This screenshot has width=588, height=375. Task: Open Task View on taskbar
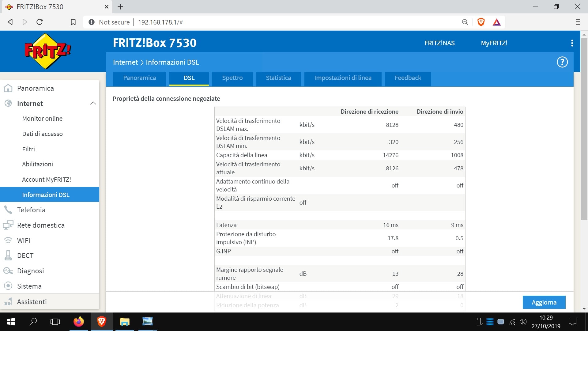point(55,322)
